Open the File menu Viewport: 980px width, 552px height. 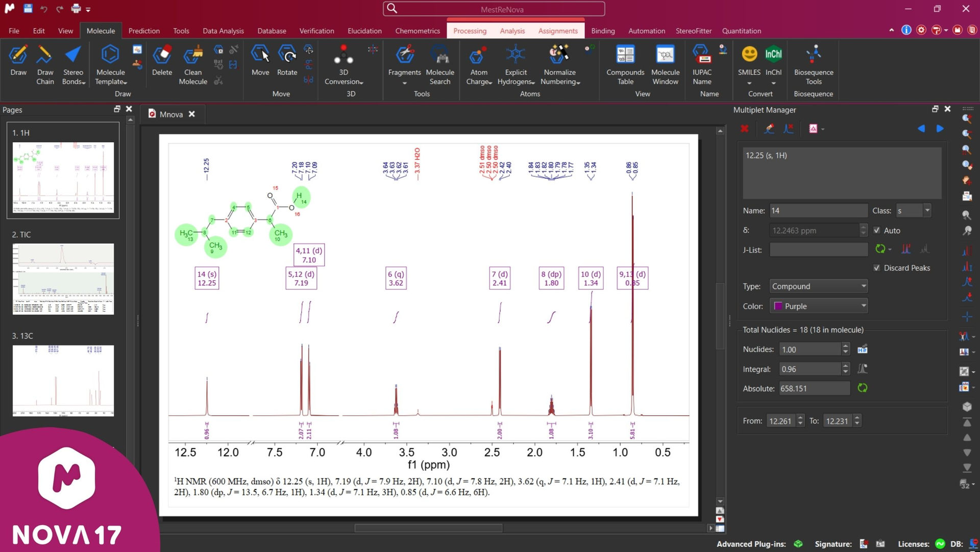point(14,31)
